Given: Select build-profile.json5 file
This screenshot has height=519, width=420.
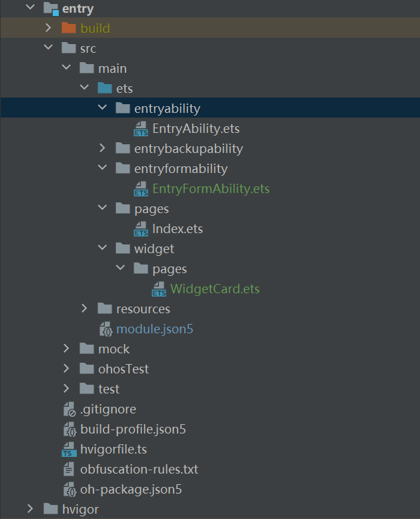Looking at the screenshot, I should point(132,429).
